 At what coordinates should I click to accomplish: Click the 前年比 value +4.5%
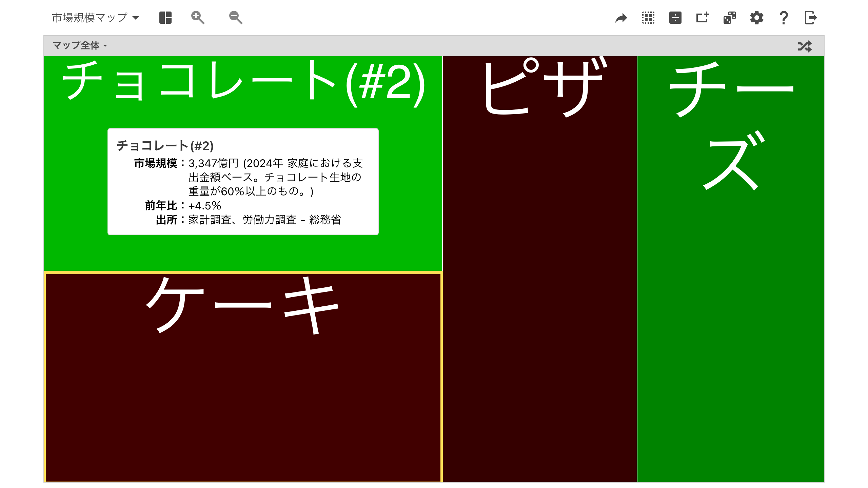click(205, 206)
